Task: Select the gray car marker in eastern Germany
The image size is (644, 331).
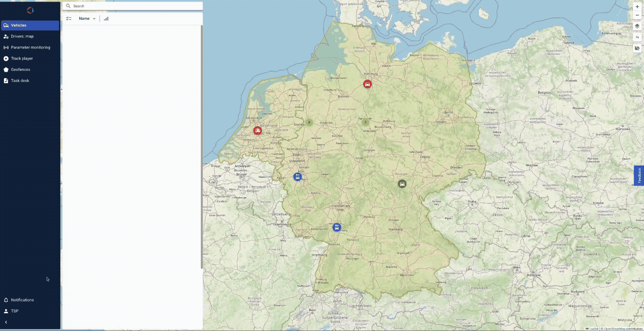Action: click(x=402, y=184)
